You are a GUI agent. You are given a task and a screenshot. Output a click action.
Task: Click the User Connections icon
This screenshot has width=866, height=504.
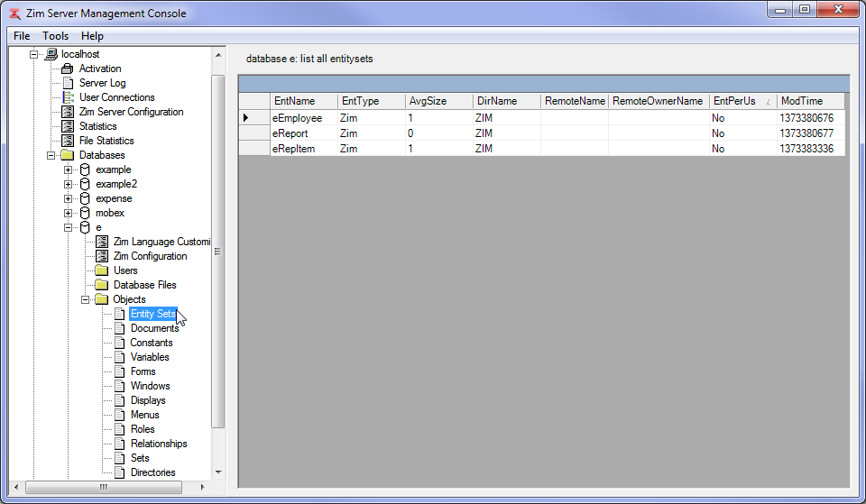click(x=68, y=97)
